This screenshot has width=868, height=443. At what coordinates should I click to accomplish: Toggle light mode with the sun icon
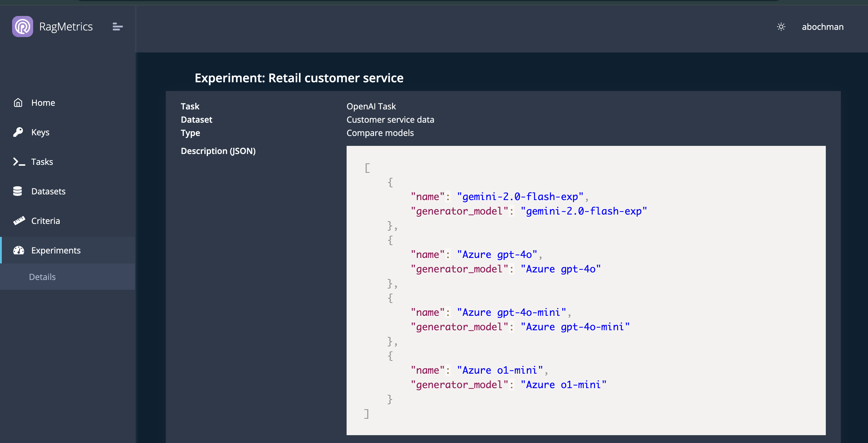(x=781, y=27)
